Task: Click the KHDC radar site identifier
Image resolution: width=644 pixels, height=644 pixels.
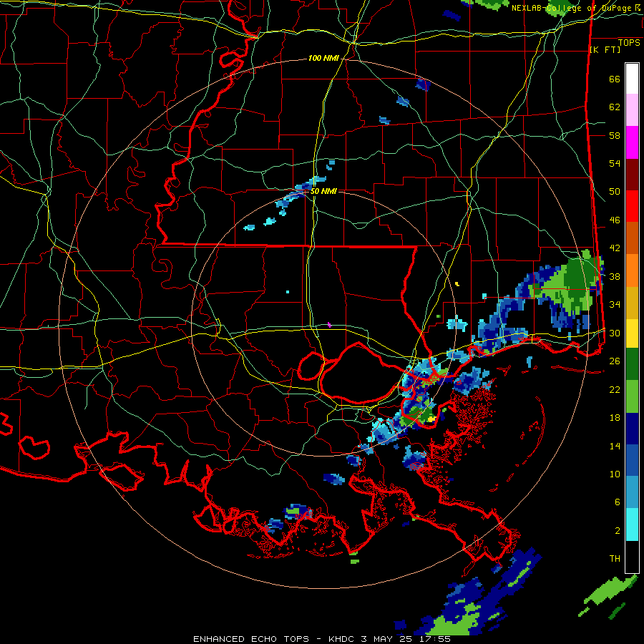Action: pyautogui.click(x=341, y=639)
